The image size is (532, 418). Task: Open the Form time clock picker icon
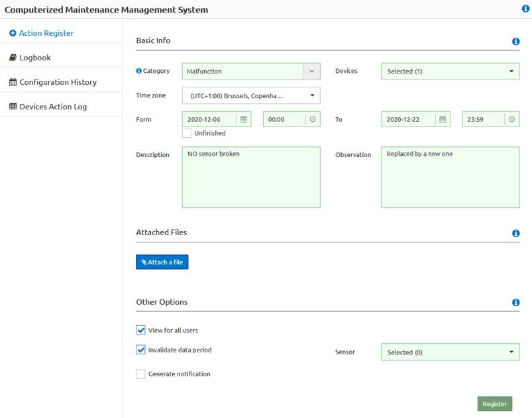(x=313, y=119)
